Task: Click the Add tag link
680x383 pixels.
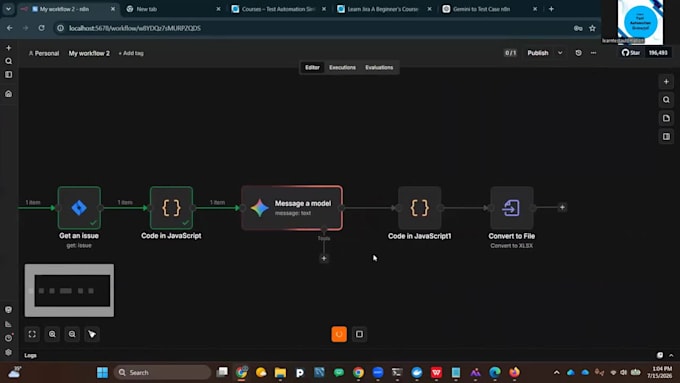Action: [131, 53]
